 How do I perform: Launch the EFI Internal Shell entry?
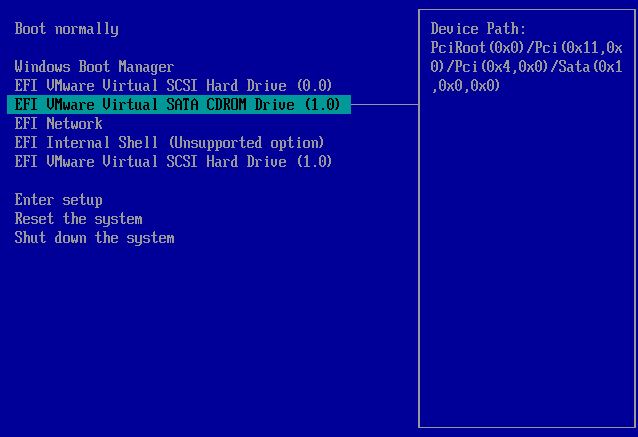[x=169, y=143]
